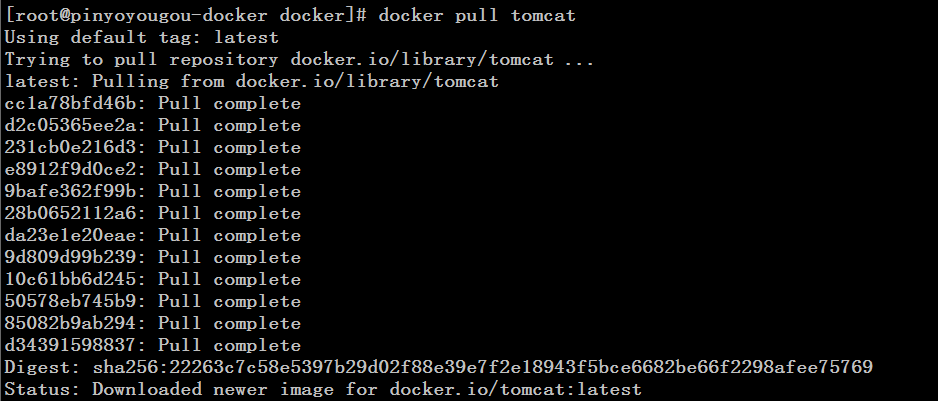The height and width of the screenshot is (401, 938).
Task: Click the word 'Digest:' label
Action: pos(42,367)
